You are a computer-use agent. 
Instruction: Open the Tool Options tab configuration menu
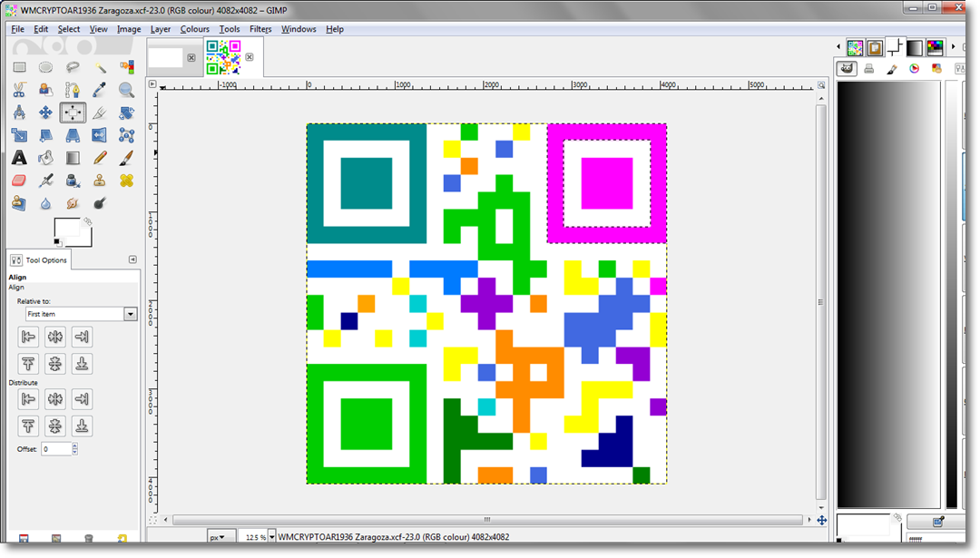(x=132, y=259)
